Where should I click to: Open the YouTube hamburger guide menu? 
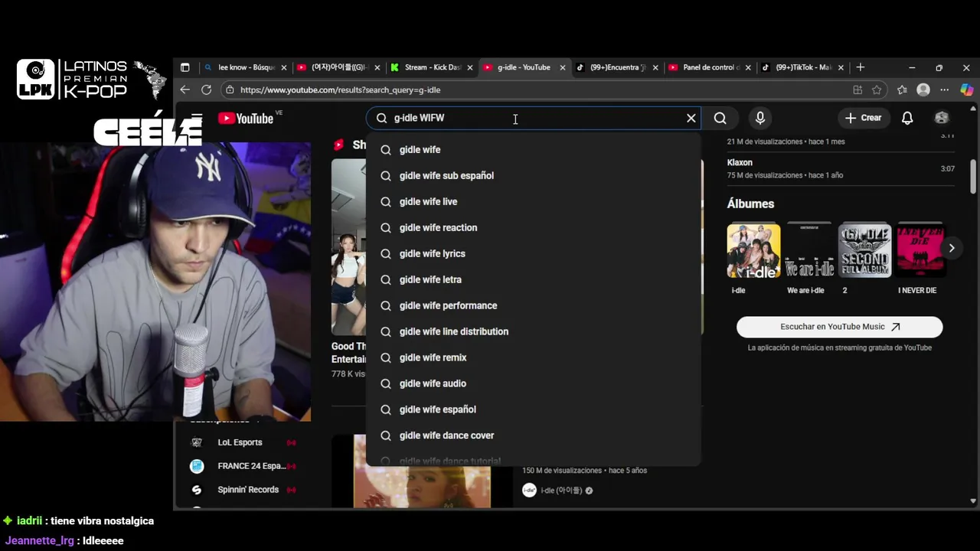197,118
